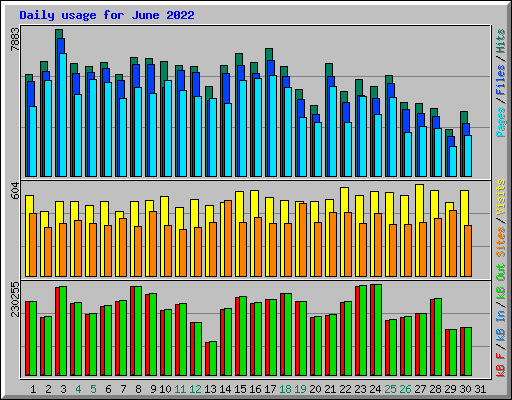
Task: Click the "Pages" legend label
Action: click(500, 122)
